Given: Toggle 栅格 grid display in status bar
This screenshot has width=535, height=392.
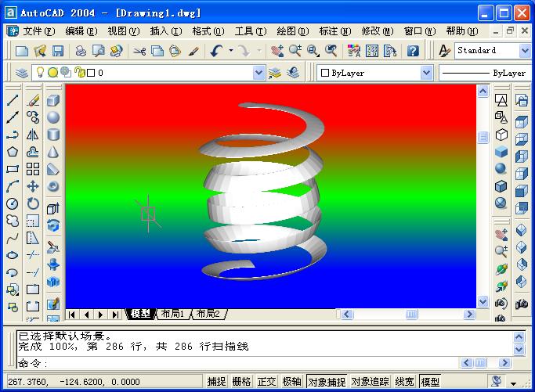Looking at the screenshot, I should (x=241, y=381).
